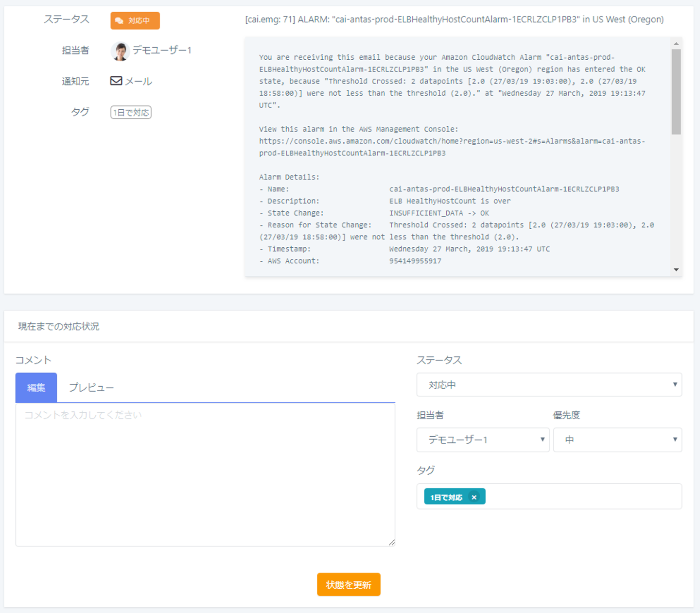Open the ステータス dropdown showing 対応中

[x=549, y=385]
